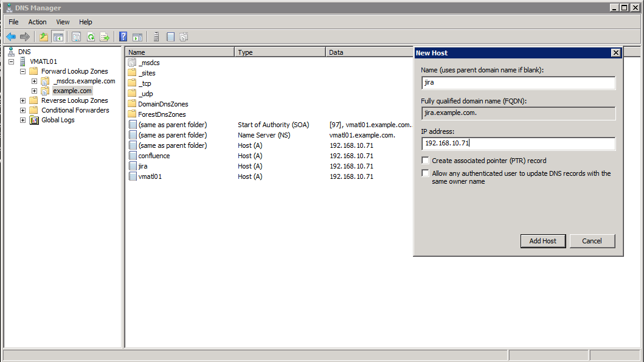Click the VMATL01 server icon
Viewport: 644px width, 362px height.
tap(23, 61)
